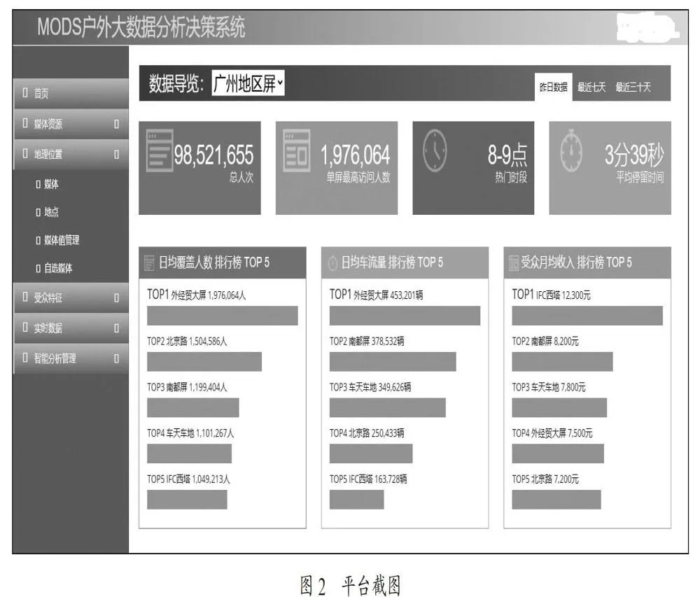Click the 热门时段 clock icon
Screen dimensions: 700x597
[x=435, y=150]
